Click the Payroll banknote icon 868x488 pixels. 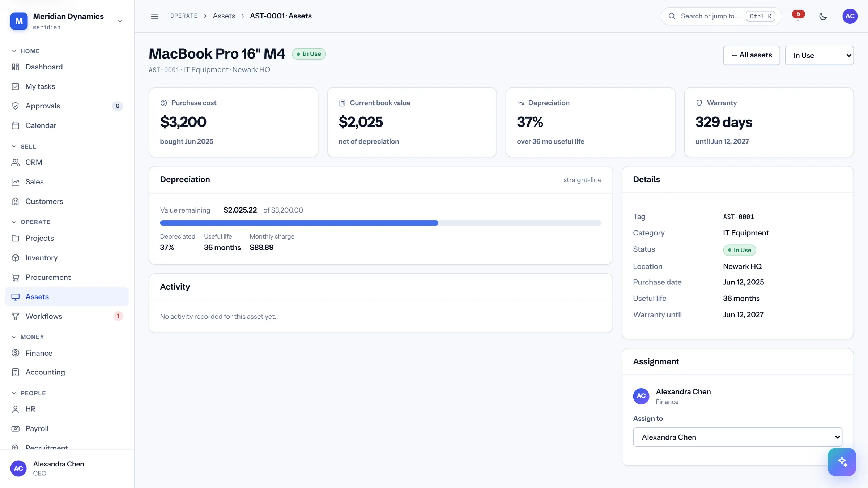[15, 428]
